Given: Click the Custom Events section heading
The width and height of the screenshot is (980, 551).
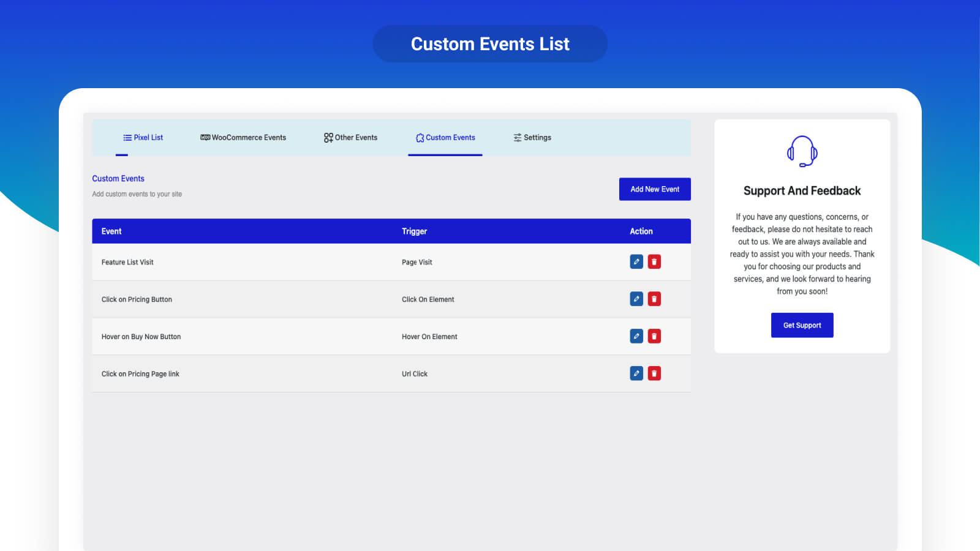Looking at the screenshot, I should (118, 179).
